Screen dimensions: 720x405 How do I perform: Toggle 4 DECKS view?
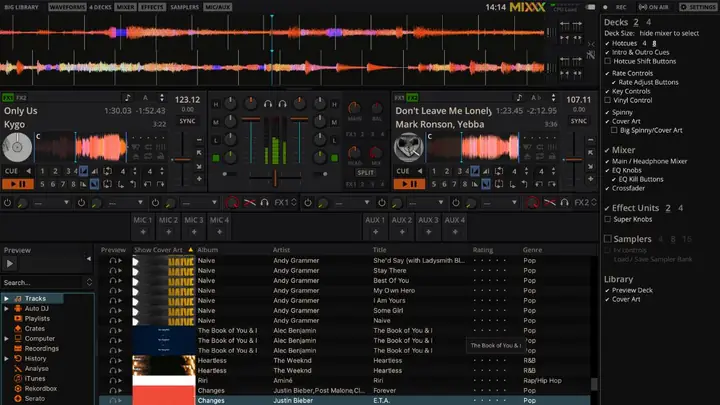[x=100, y=7]
